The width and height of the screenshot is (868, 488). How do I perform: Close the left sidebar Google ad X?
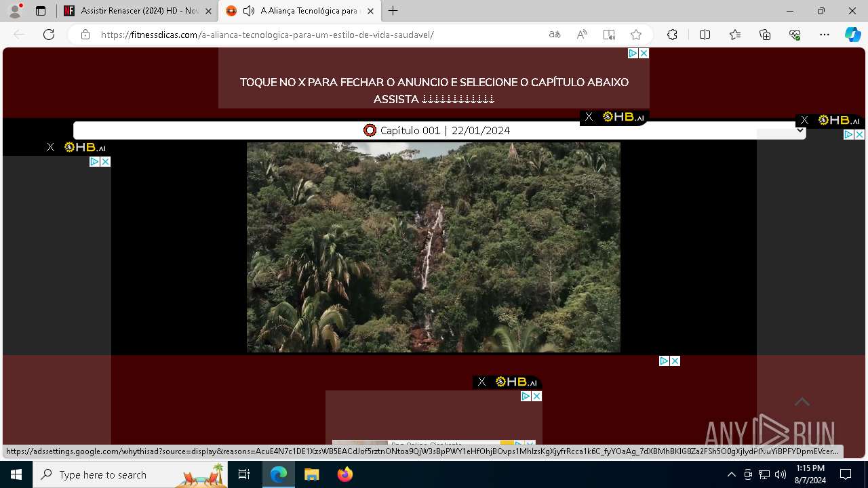[105, 161]
